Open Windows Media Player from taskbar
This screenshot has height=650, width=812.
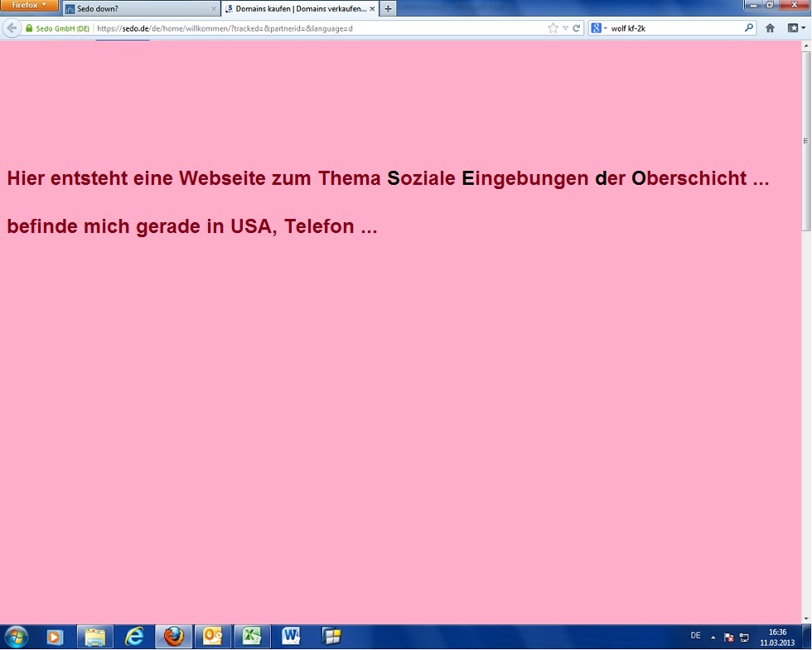(x=55, y=637)
